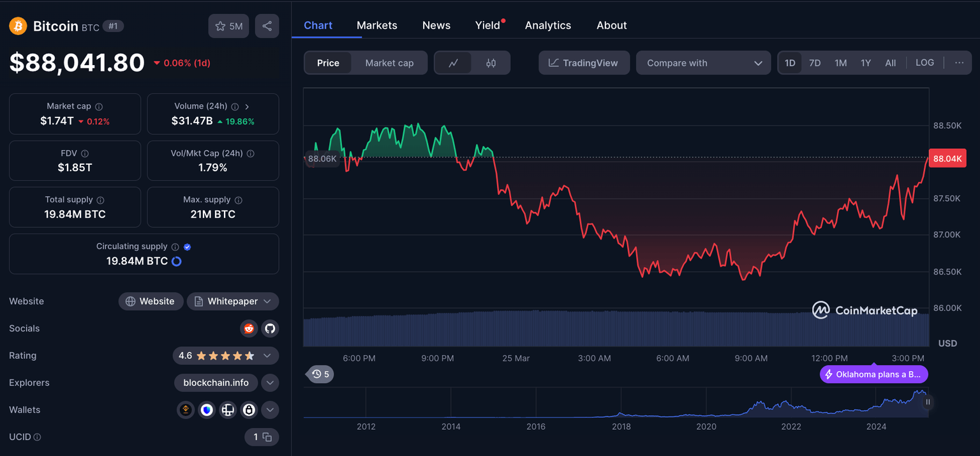
Task: Switch to the Markets tab
Action: pyautogui.click(x=376, y=26)
